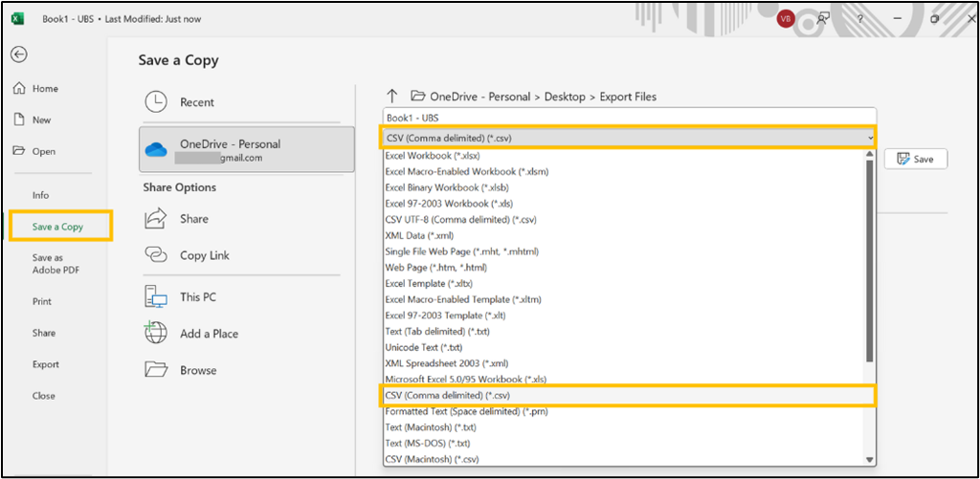Click the up arrow to parent folder
The image size is (980, 479).
(391, 97)
